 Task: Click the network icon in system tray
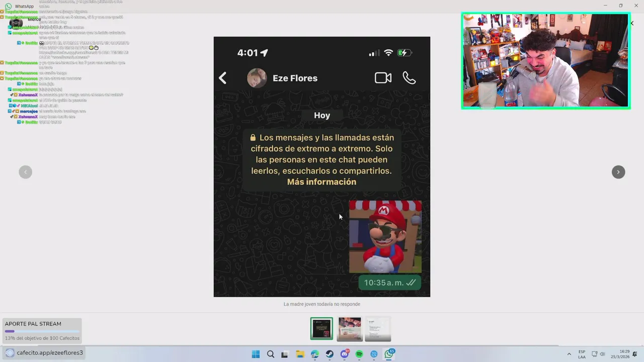594,354
